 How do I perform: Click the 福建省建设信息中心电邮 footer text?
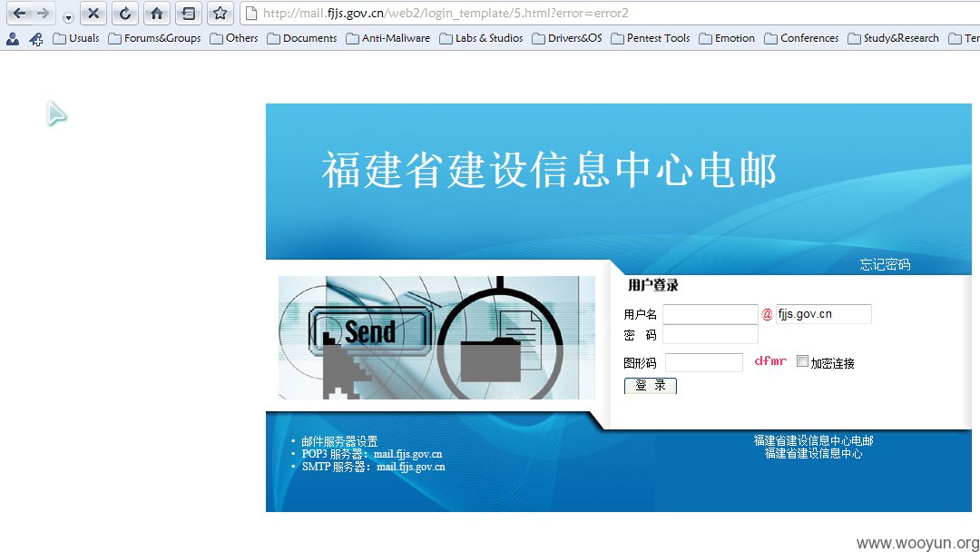[x=813, y=440]
